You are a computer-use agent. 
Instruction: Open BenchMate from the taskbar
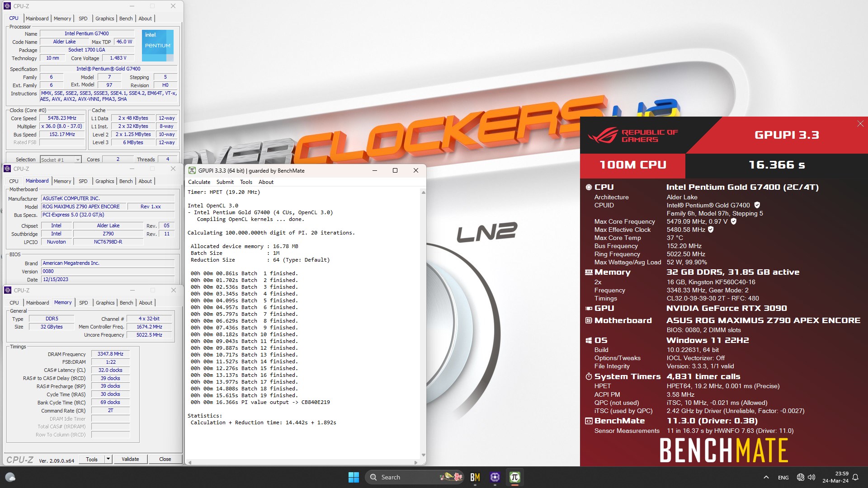[x=475, y=477]
